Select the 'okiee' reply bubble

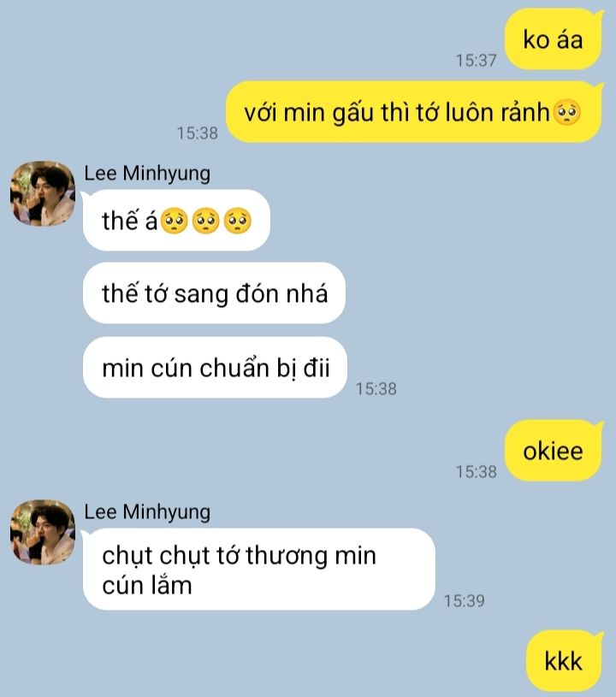tap(554, 451)
